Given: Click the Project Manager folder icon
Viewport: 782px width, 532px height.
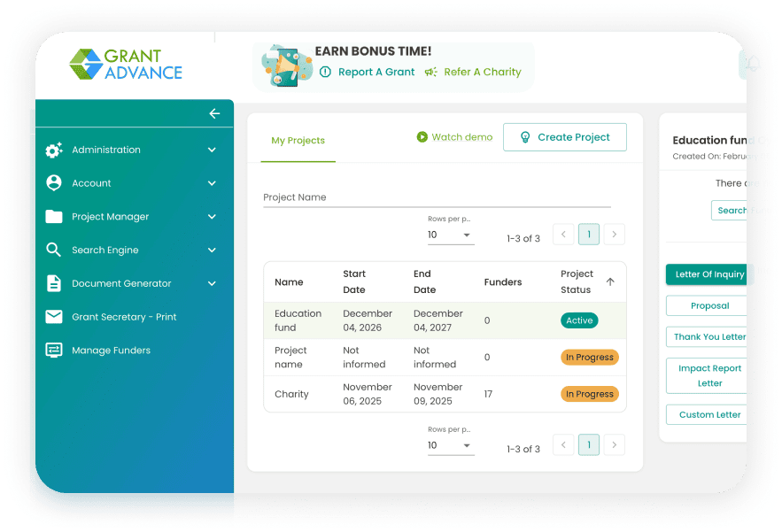Looking at the screenshot, I should 54,216.
